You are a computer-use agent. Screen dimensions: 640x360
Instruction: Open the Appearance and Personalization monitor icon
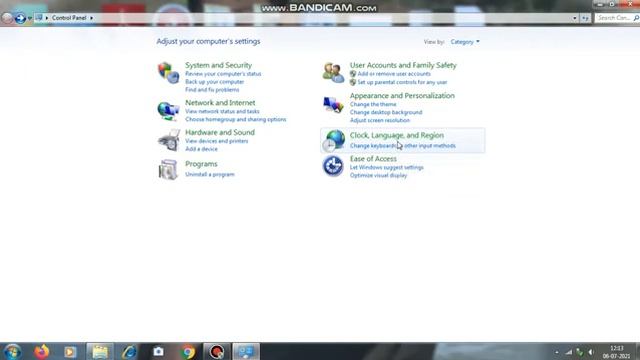333,104
